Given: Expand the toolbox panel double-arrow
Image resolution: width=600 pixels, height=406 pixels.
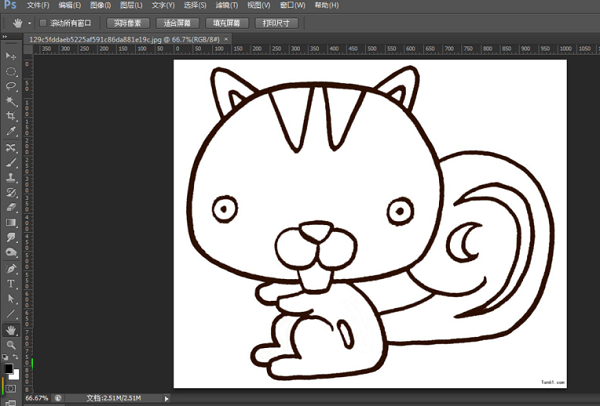Looking at the screenshot, I should [6, 39].
